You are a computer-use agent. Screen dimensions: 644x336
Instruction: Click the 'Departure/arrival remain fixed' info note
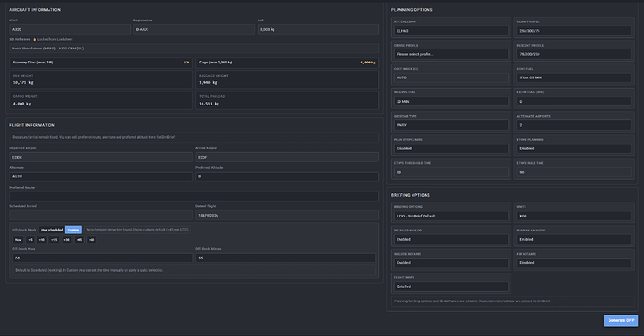pos(194,137)
